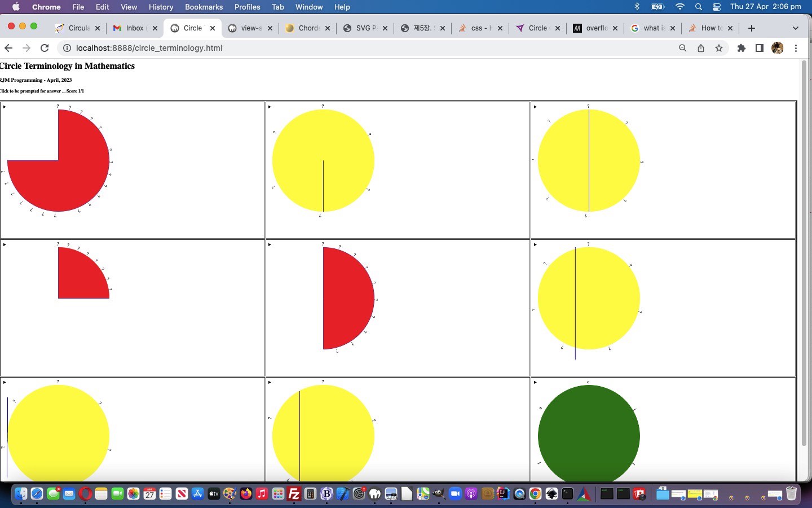The height and width of the screenshot is (508, 812).
Task: Click the share page icon in address bar
Action: (701, 48)
